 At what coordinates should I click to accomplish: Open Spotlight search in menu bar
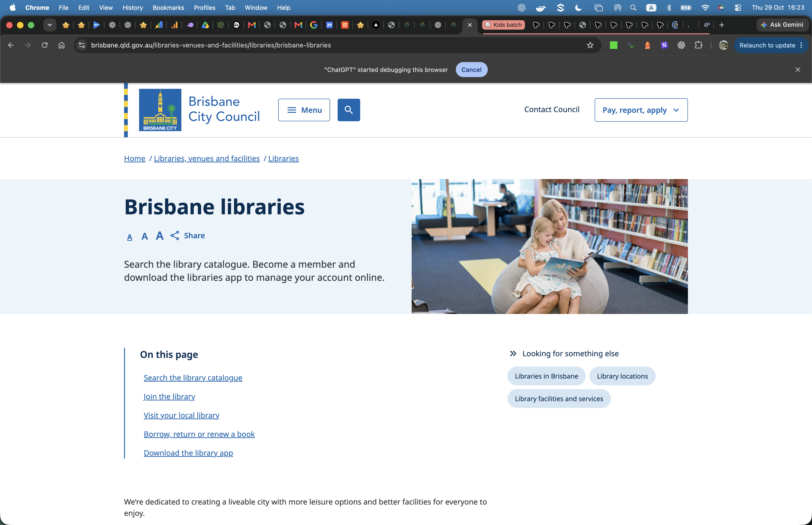(x=633, y=8)
